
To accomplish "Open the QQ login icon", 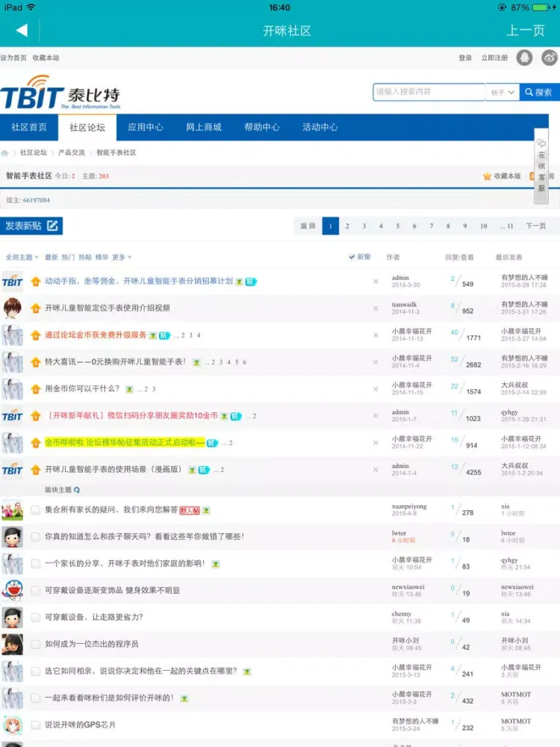I will coord(524,58).
